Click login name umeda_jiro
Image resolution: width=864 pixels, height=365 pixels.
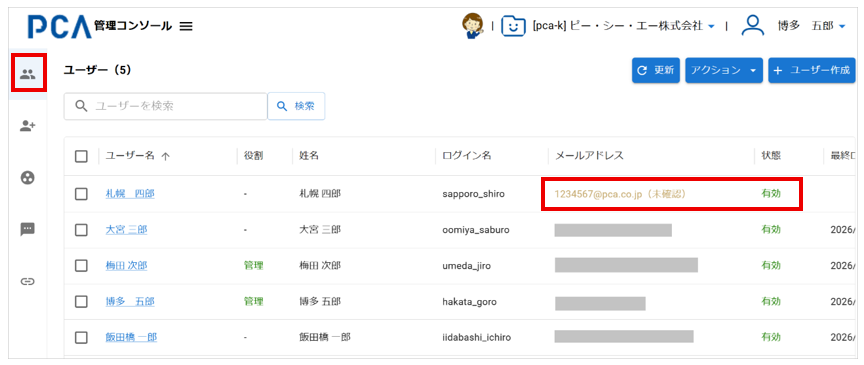467,266
